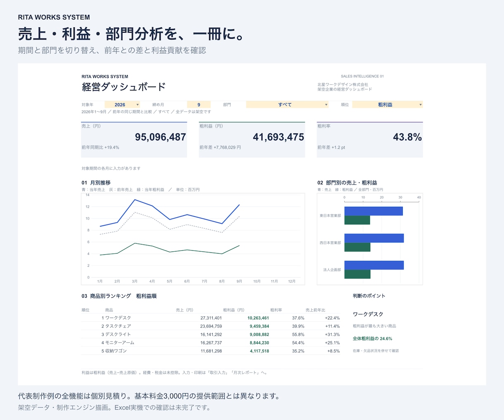Click 前年同期比 +19.4% text

[x=100, y=147]
